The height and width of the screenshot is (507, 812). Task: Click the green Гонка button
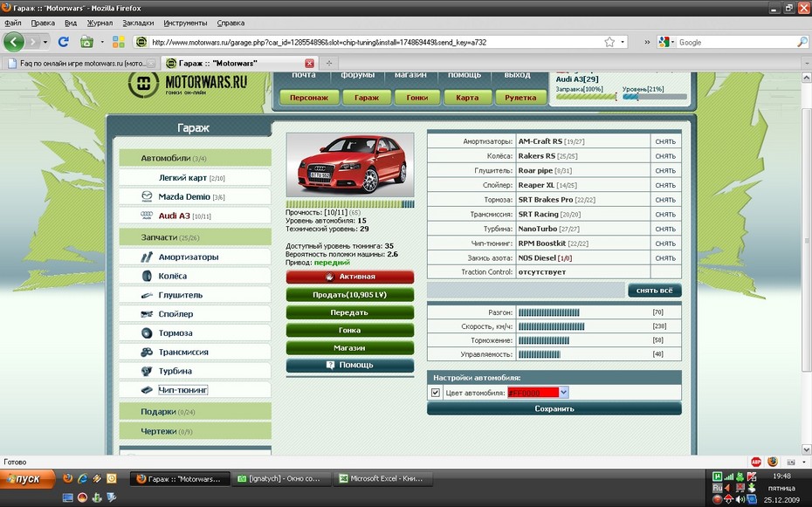click(x=349, y=330)
